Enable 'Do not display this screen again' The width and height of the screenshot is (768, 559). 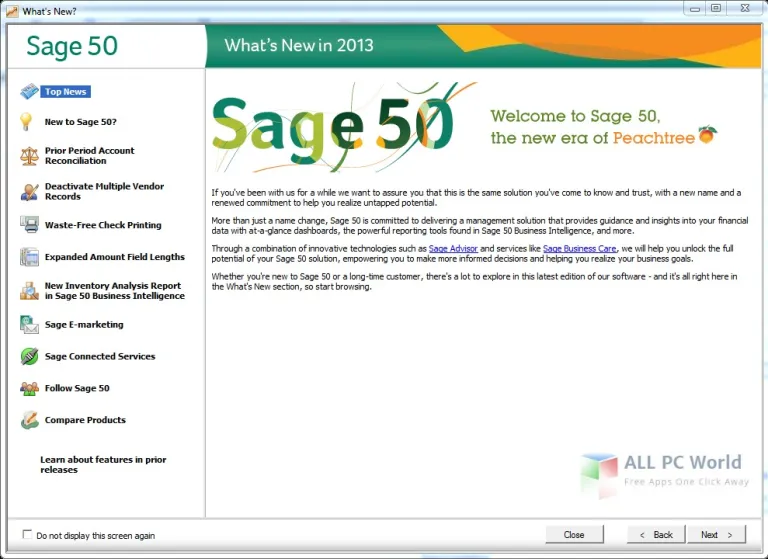[x=27, y=535]
